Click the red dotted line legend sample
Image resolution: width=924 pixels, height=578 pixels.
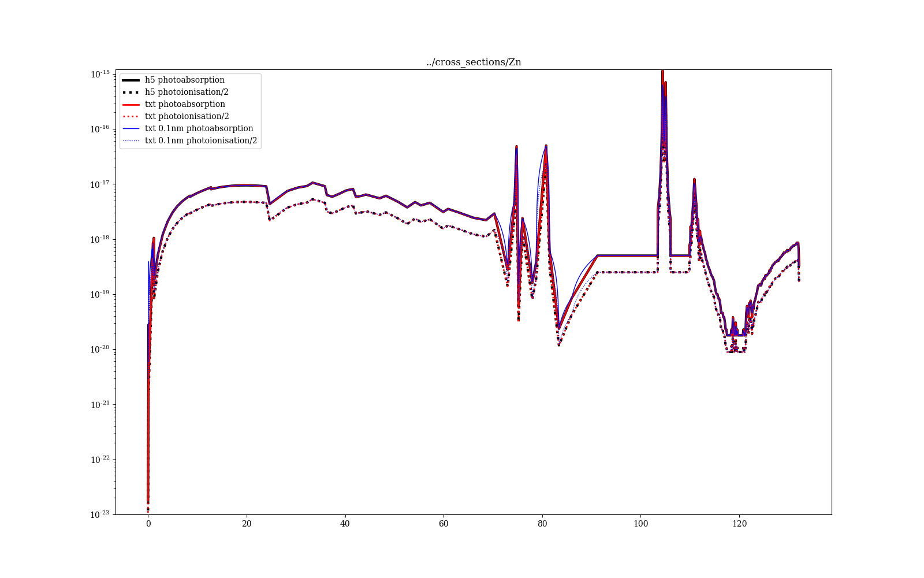131,116
